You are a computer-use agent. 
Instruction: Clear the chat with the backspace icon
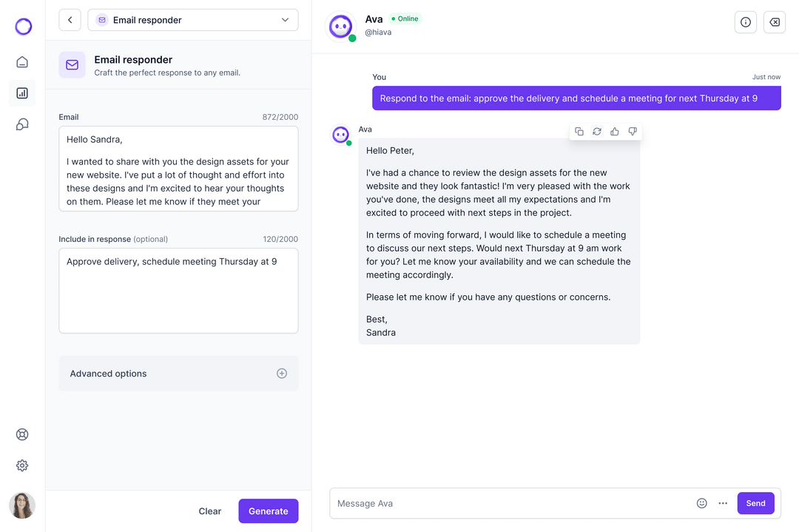point(774,22)
